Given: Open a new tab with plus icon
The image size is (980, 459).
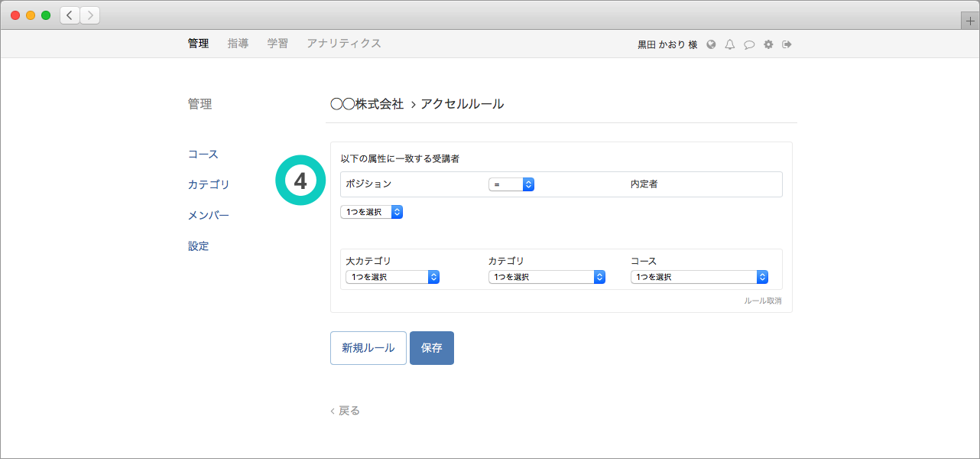Looking at the screenshot, I should point(970,21).
